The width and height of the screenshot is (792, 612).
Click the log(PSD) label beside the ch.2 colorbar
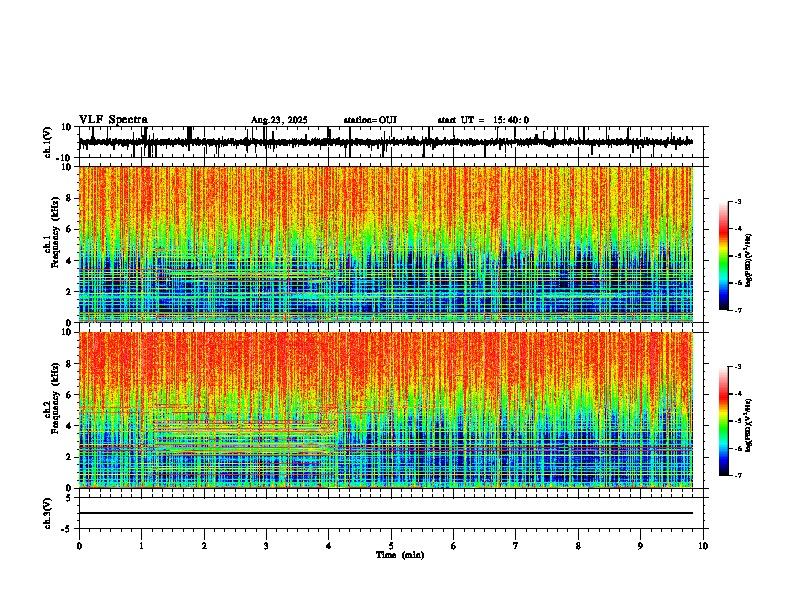coord(749,425)
